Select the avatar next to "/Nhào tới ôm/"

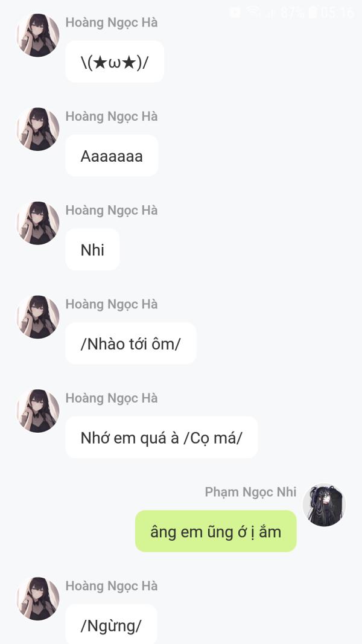37,317
